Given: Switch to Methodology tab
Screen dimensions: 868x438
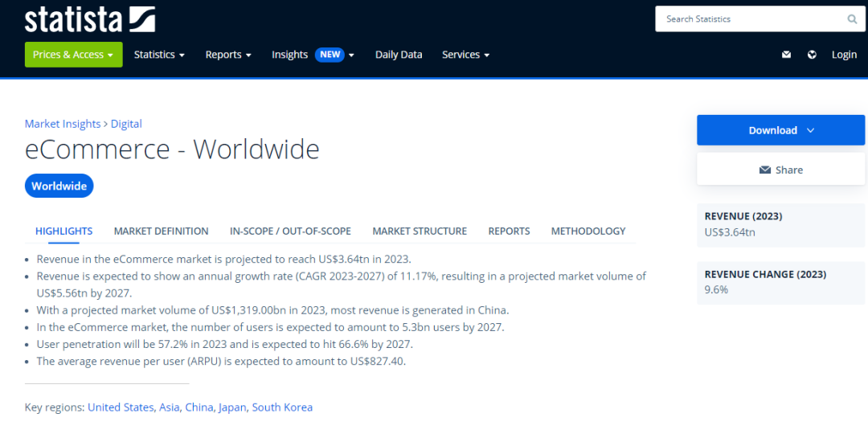Looking at the screenshot, I should point(588,231).
